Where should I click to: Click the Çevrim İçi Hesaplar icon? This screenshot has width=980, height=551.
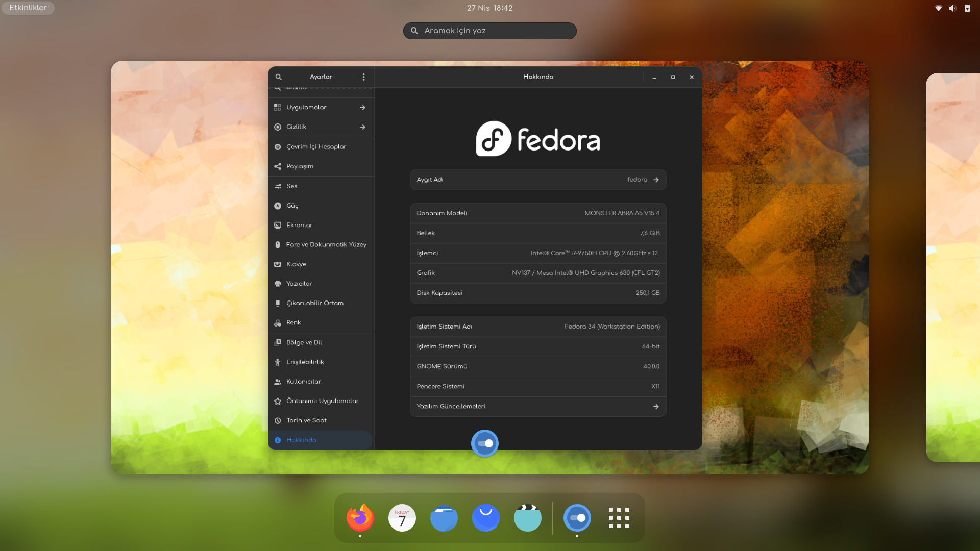(278, 147)
